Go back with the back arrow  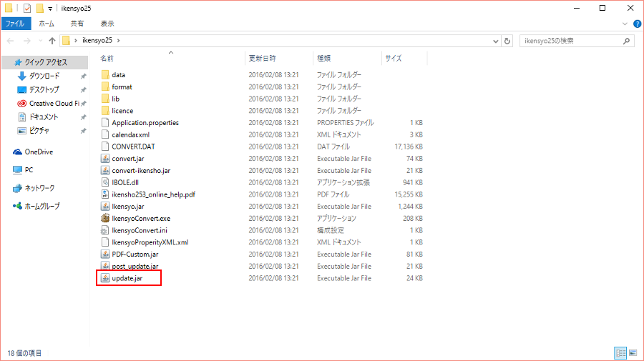point(11,41)
